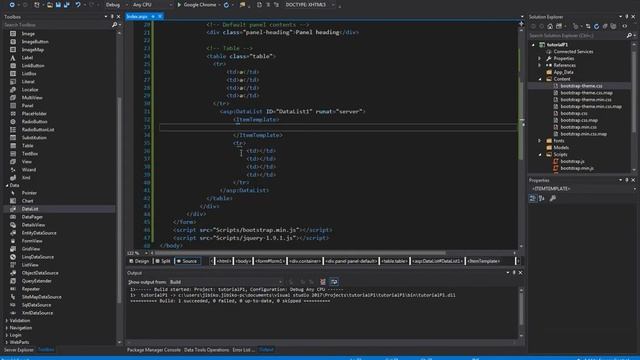Select the App_Data folder in Solution Explorer
Viewport: 640px width, 360px height.
[563, 72]
